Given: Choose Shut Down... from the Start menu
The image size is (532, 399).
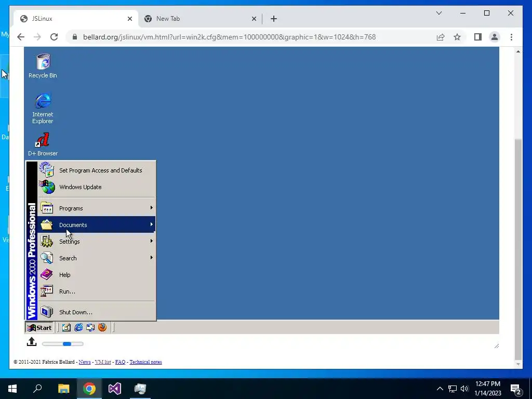Looking at the screenshot, I should tap(97, 312).
